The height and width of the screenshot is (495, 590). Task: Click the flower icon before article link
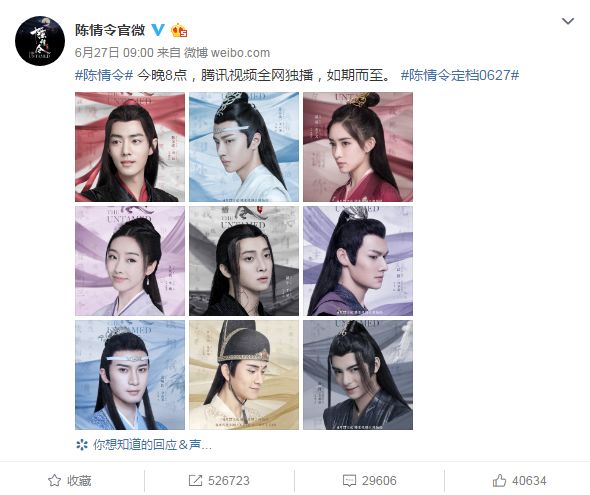click(82, 445)
